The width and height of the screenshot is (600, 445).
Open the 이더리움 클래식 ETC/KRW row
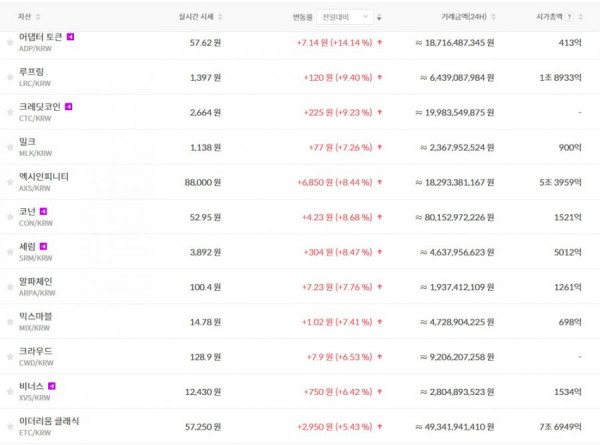pyautogui.click(x=300, y=426)
